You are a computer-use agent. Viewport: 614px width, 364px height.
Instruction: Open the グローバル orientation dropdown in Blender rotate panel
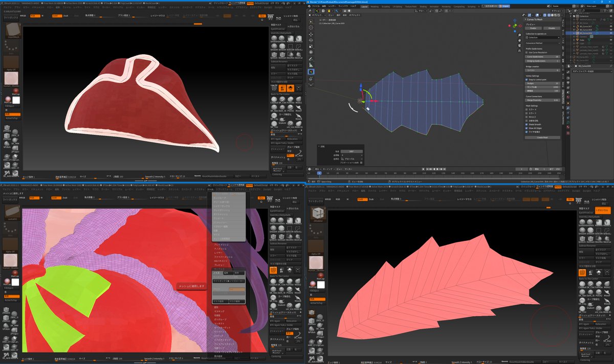352,159
